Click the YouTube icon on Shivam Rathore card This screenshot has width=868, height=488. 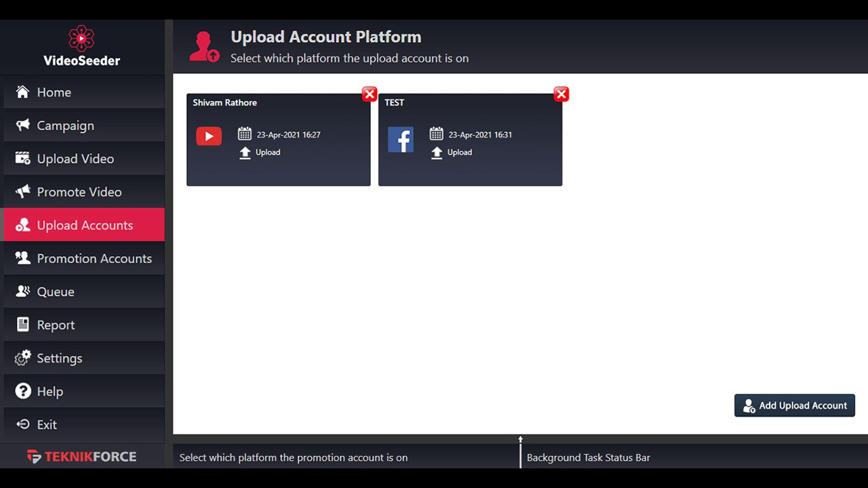[x=209, y=136]
